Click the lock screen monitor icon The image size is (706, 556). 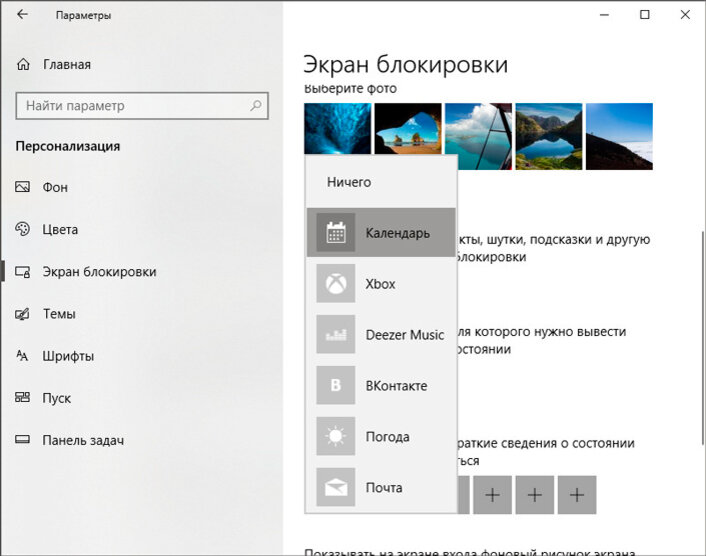pyautogui.click(x=23, y=271)
